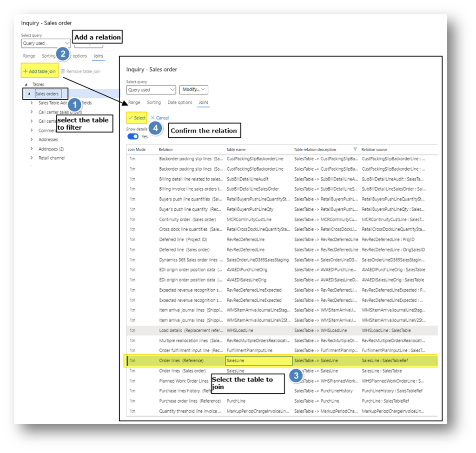Image resolution: width=476 pixels, height=453 pixels.
Task: Expand the Addresses (2) tree node
Action: [x=32, y=149]
